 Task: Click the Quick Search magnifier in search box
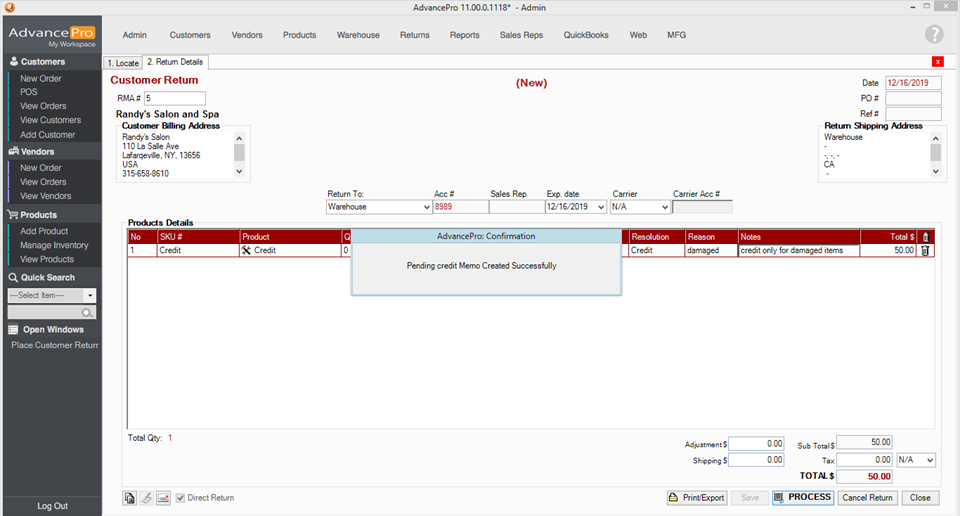(88, 313)
